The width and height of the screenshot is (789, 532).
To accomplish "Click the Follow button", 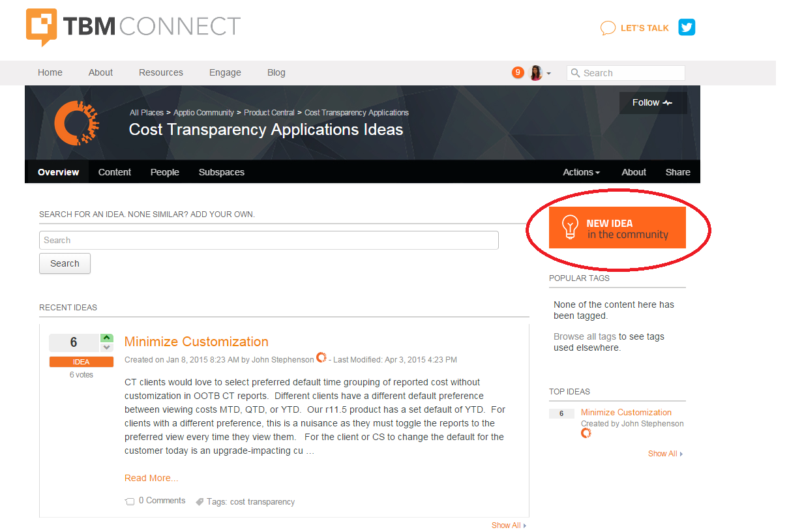I will [x=653, y=103].
